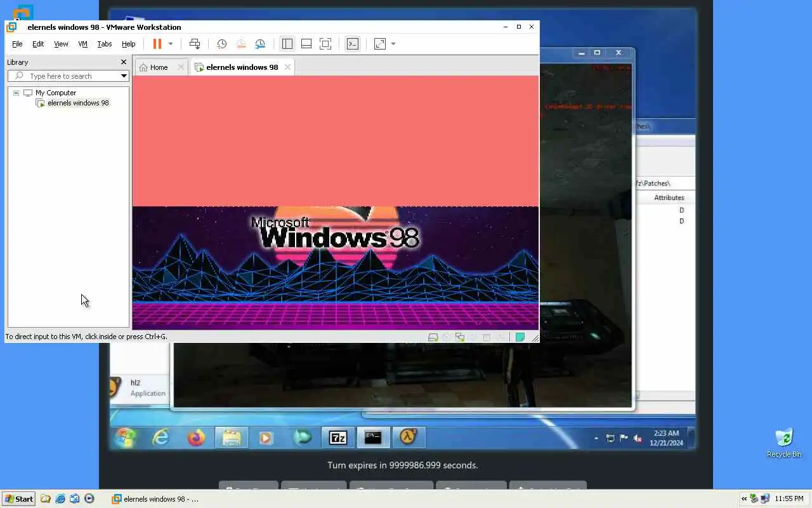Click the Windows 7 Action Center flag icon
Screen dimensions: 812x508
pyautogui.click(x=624, y=438)
